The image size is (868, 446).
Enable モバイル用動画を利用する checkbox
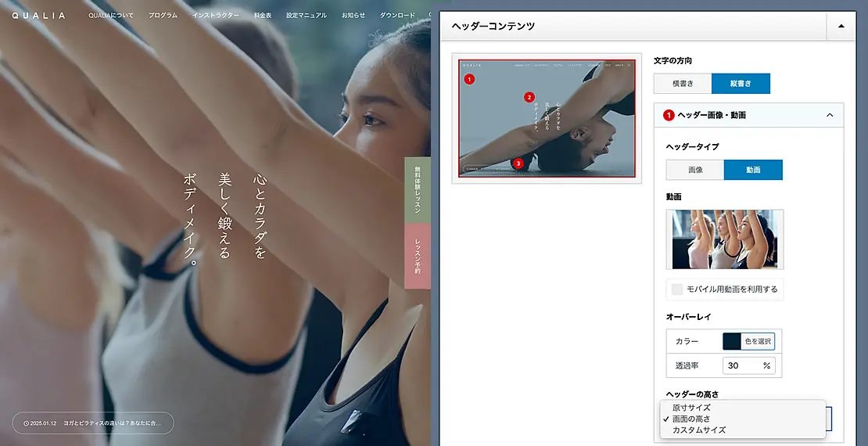pyautogui.click(x=677, y=290)
